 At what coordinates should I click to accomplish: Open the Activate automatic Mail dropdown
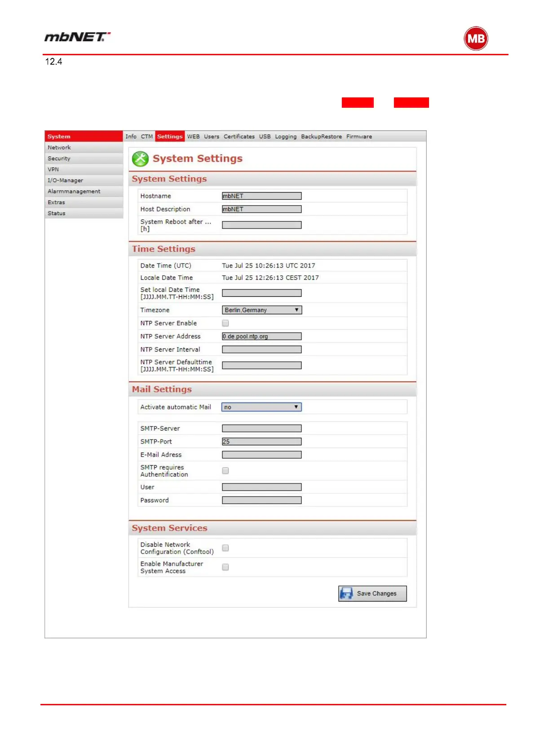[x=261, y=407]
